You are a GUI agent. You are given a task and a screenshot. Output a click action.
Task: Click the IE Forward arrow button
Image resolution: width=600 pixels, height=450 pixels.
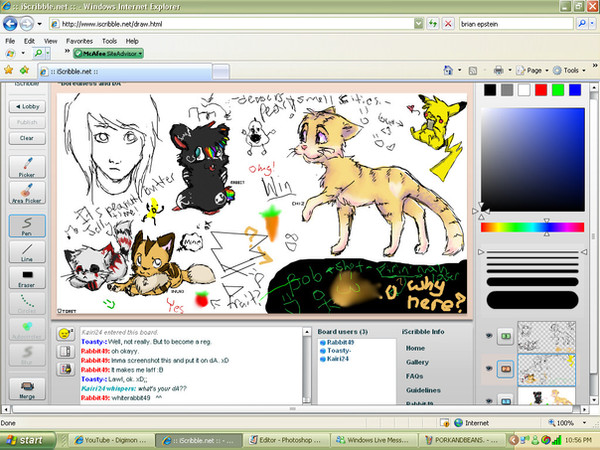(x=26, y=24)
